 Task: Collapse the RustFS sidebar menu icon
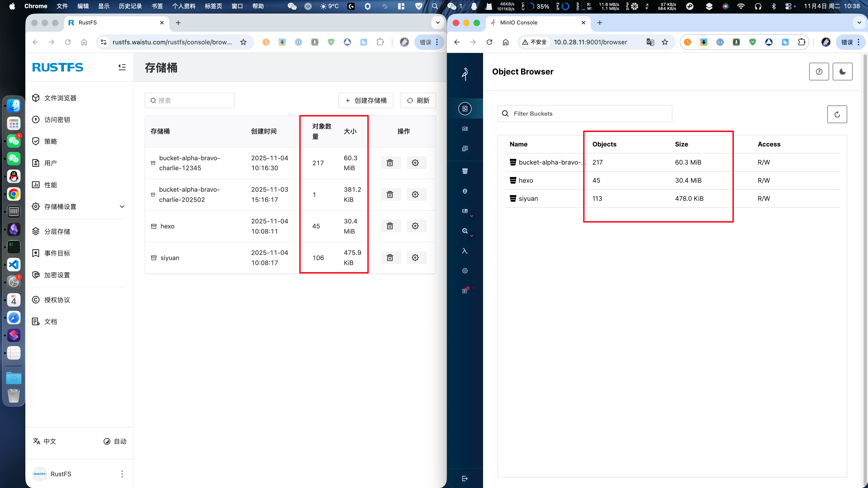(122, 67)
